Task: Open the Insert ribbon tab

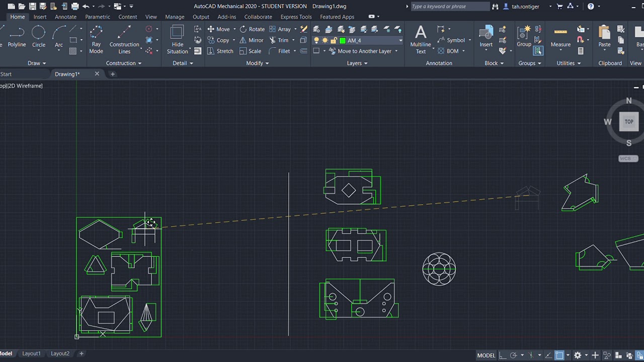Action: (x=40, y=17)
